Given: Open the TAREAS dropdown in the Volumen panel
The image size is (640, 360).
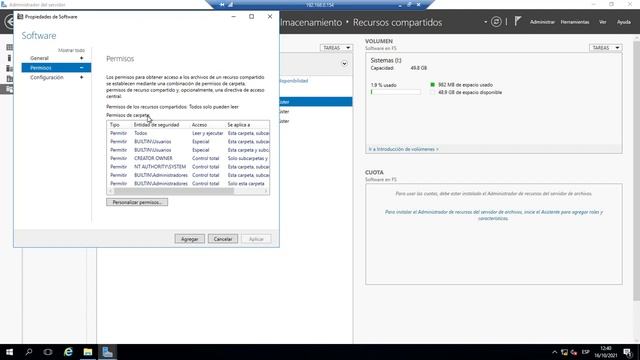Looking at the screenshot, I should 606,48.
